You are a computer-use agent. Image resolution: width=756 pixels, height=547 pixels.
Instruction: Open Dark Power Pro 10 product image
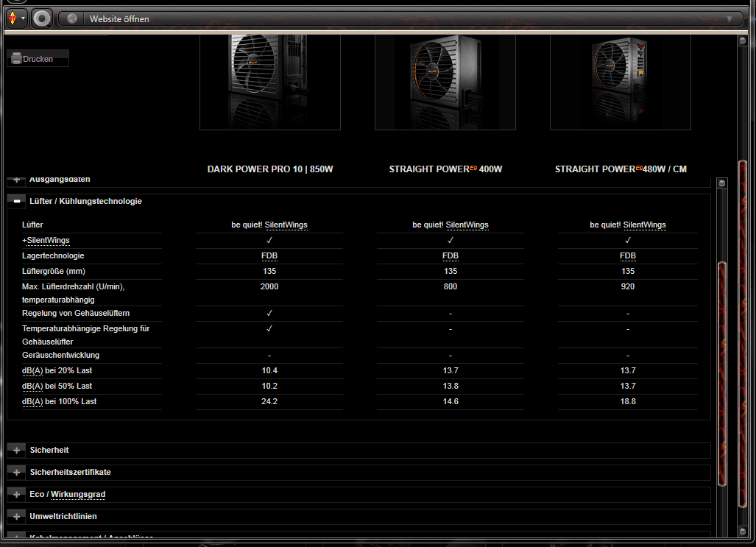point(270,82)
